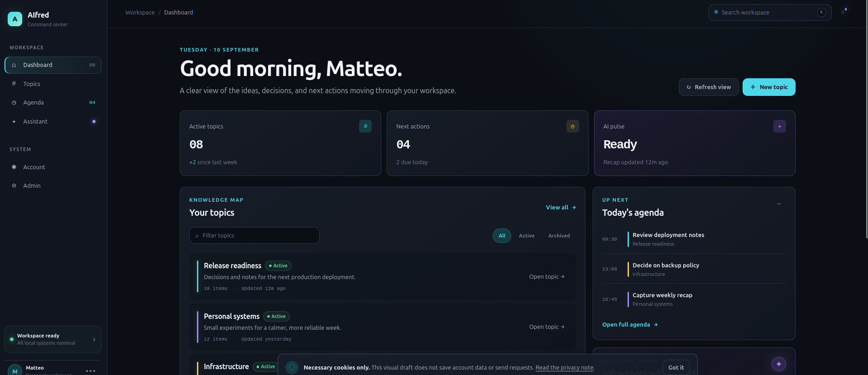Viewport: 868px width, 375px height.
Task: Click the Filter topics input
Action: [254, 235]
